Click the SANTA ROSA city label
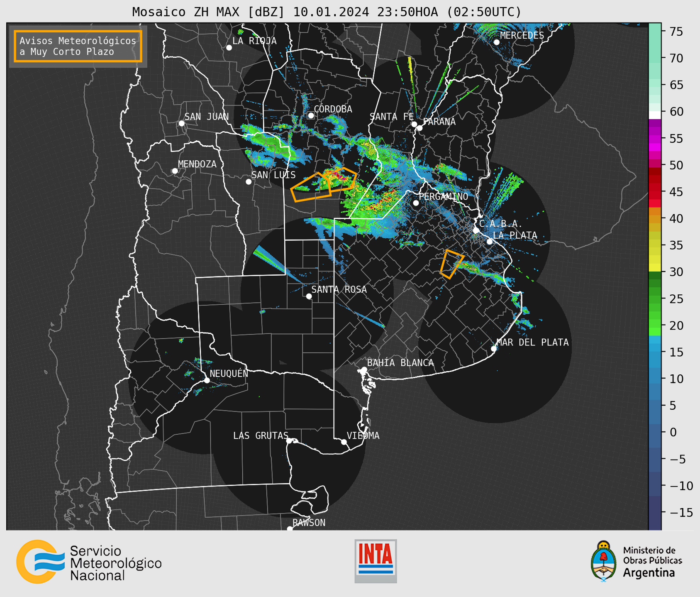The width and height of the screenshot is (700, 597). coord(339,289)
